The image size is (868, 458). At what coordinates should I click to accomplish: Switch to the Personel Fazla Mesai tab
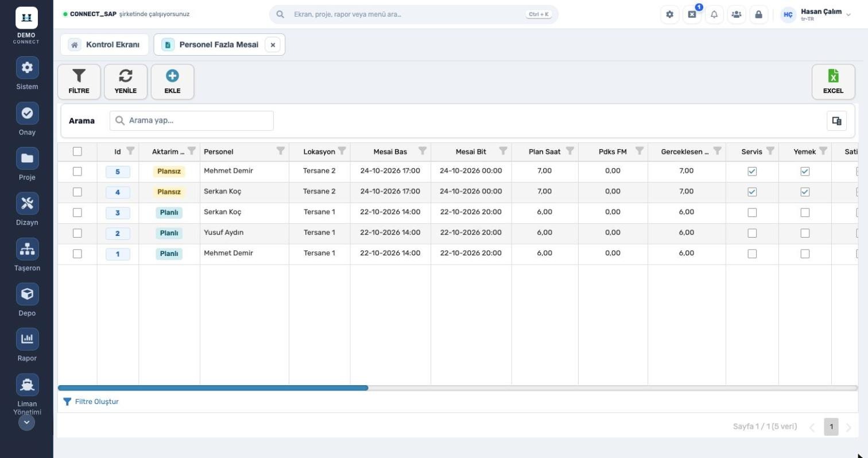pos(219,45)
